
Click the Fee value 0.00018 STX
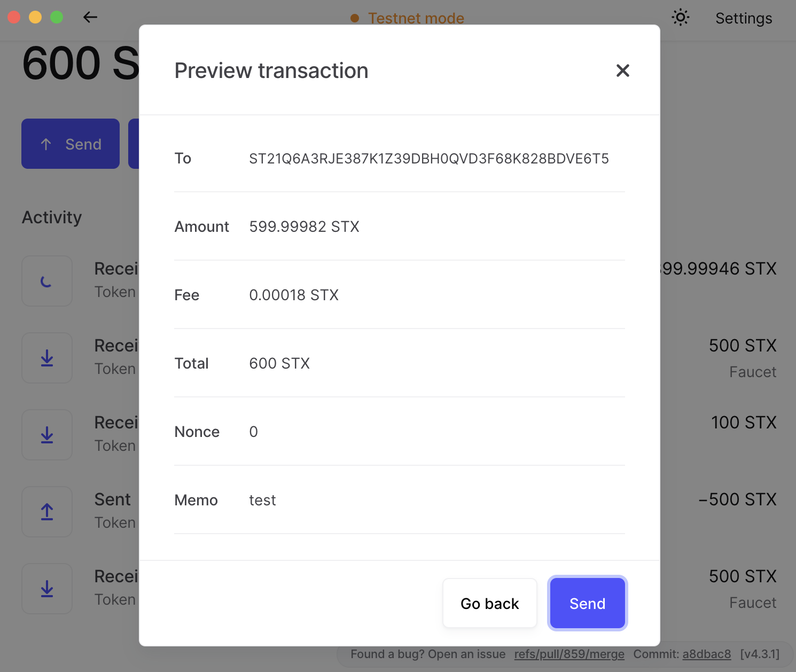coord(294,295)
